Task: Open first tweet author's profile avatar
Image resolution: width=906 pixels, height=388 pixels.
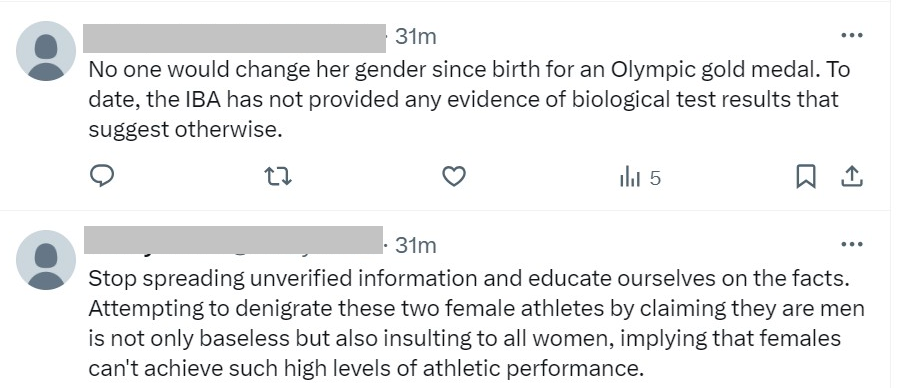Action: (x=46, y=51)
